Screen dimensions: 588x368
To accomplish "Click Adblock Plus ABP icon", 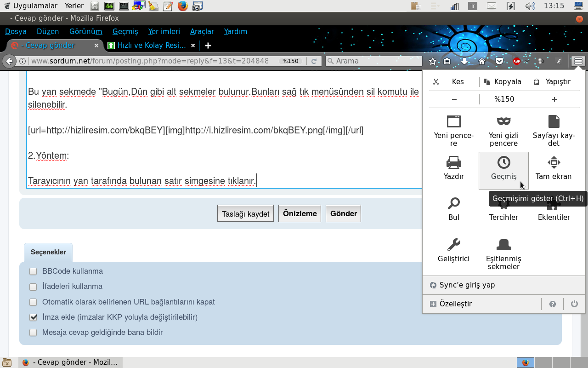I will click(516, 61).
